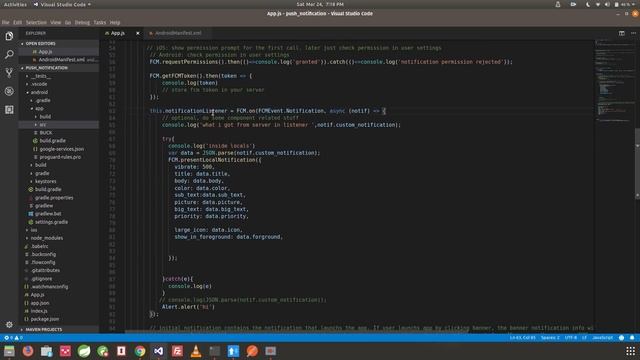Click the line and column status item
This screenshot has height=360, width=640.
(x=522, y=338)
